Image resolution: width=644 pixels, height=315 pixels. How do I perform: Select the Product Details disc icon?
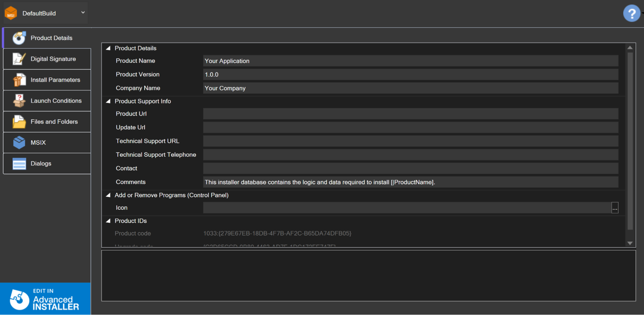pyautogui.click(x=19, y=38)
